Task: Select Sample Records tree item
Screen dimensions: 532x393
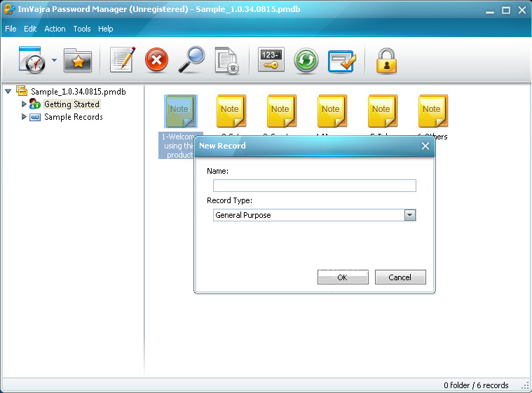Action: coord(74,117)
